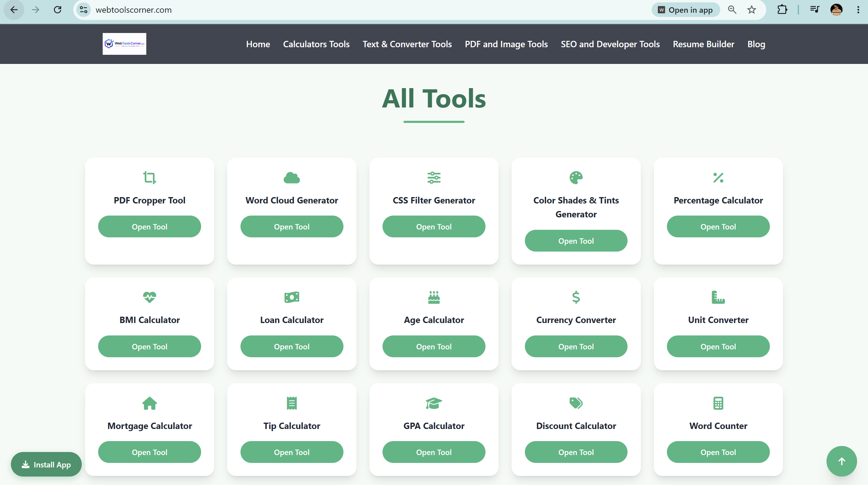This screenshot has width=868, height=485.
Task: Open the extensions puzzle icon
Action: click(x=782, y=10)
